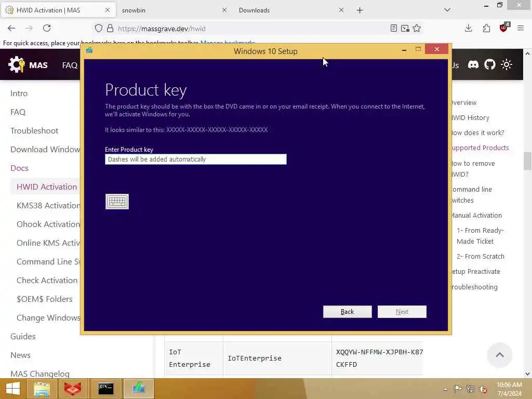Jump to How does it work? section

478,132
